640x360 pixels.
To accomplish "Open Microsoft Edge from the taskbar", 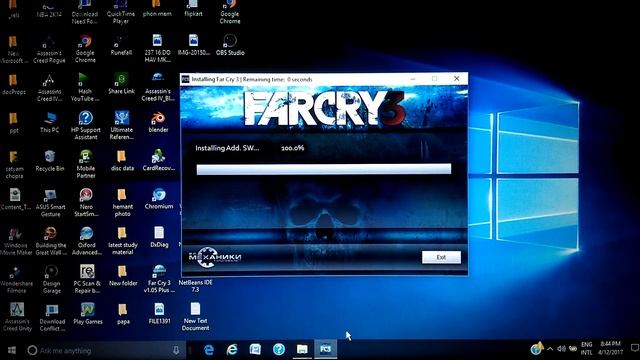I will 209,350.
